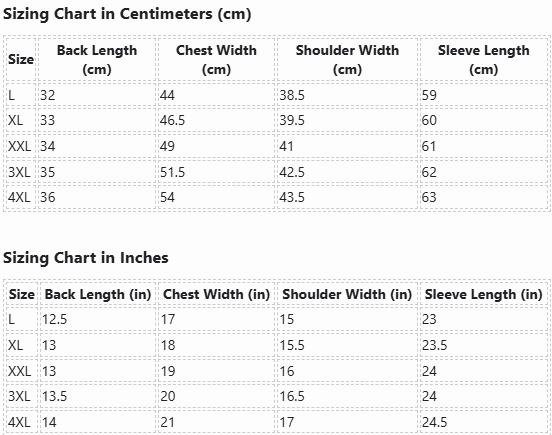Viewport: 552px width, 435px height.
Task: Click the Sizing Chart in Centimeters heading
Action: point(127,14)
